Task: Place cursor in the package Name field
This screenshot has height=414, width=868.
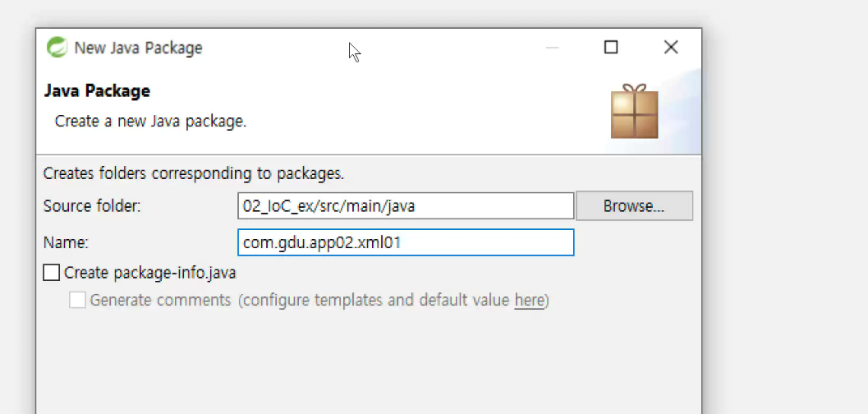Action: point(406,242)
